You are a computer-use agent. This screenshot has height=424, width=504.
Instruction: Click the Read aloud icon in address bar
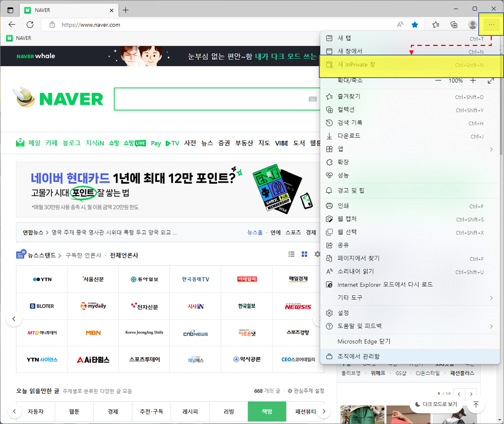[x=400, y=24]
